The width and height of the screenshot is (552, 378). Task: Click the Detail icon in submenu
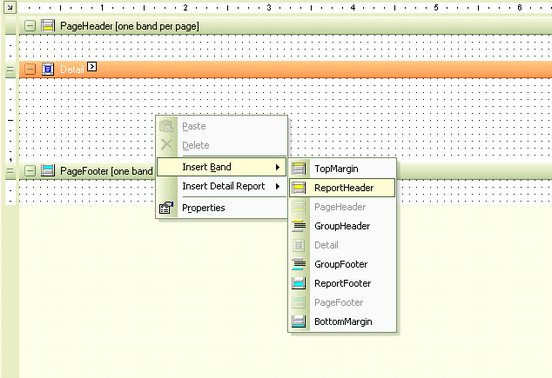tap(299, 245)
